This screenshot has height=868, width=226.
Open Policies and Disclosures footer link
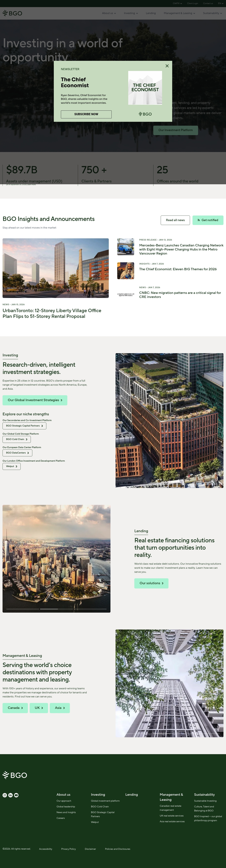pos(118,849)
